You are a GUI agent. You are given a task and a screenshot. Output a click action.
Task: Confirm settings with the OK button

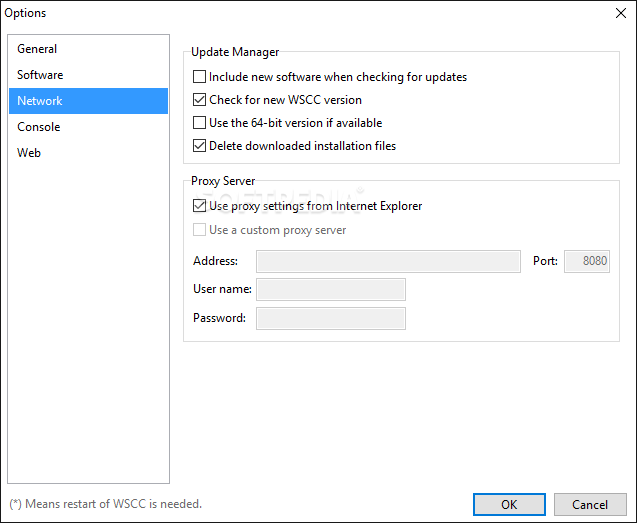[509, 505]
